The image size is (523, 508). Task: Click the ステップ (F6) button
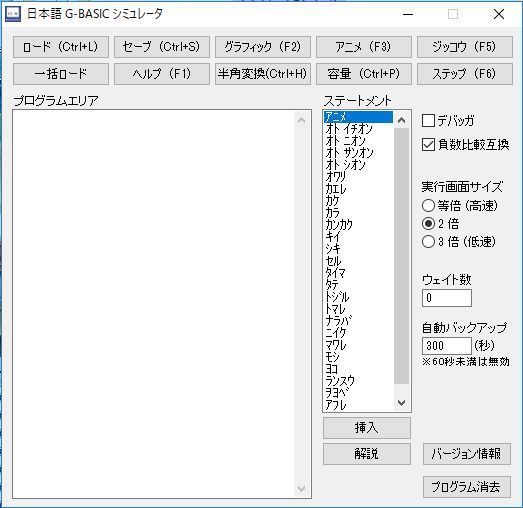pos(465,74)
